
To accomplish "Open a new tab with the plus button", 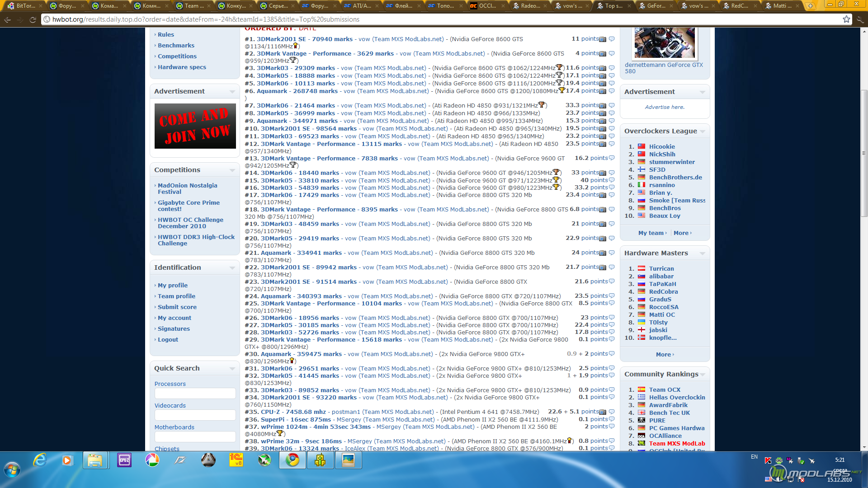I will coord(811,6).
